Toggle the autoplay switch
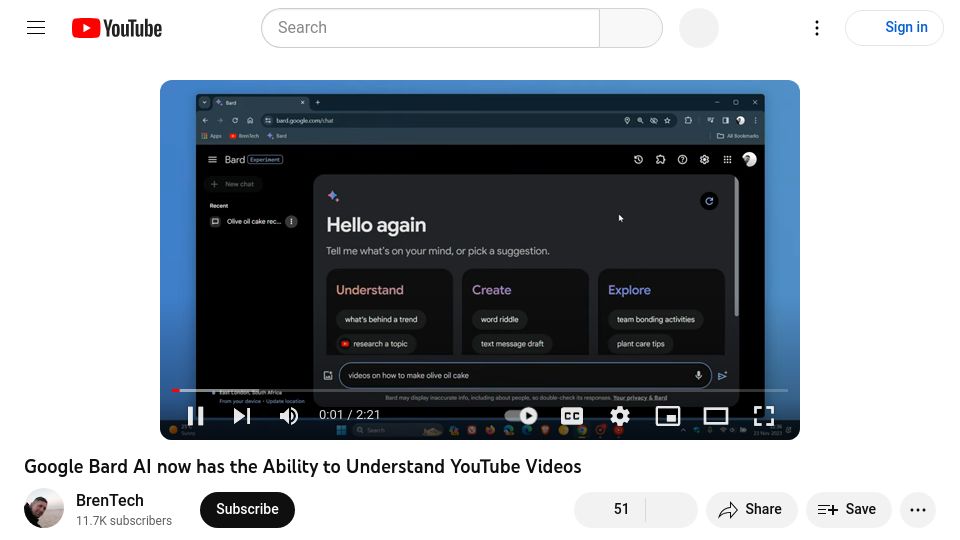This screenshot has height=540, width=960. click(x=521, y=416)
